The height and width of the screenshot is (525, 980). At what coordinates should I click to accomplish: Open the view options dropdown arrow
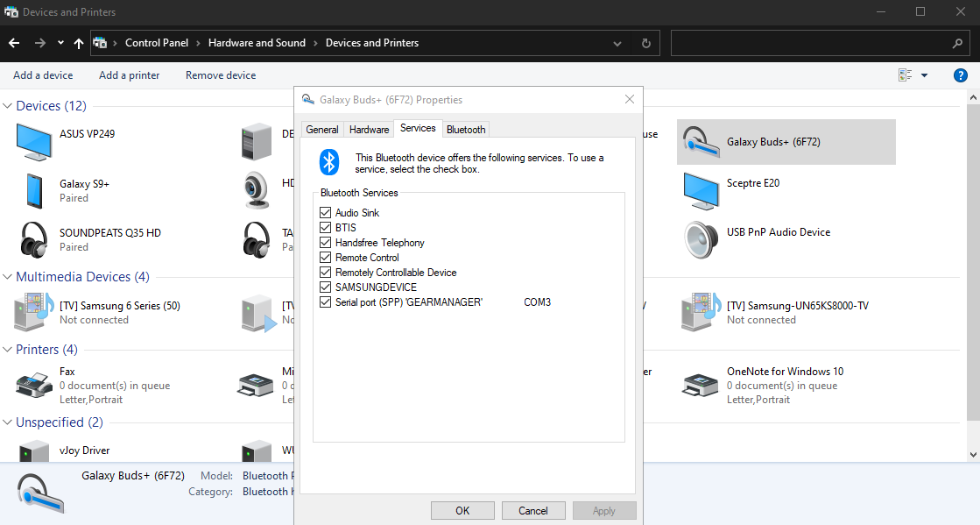pyautogui.click(x=924, y=75)
